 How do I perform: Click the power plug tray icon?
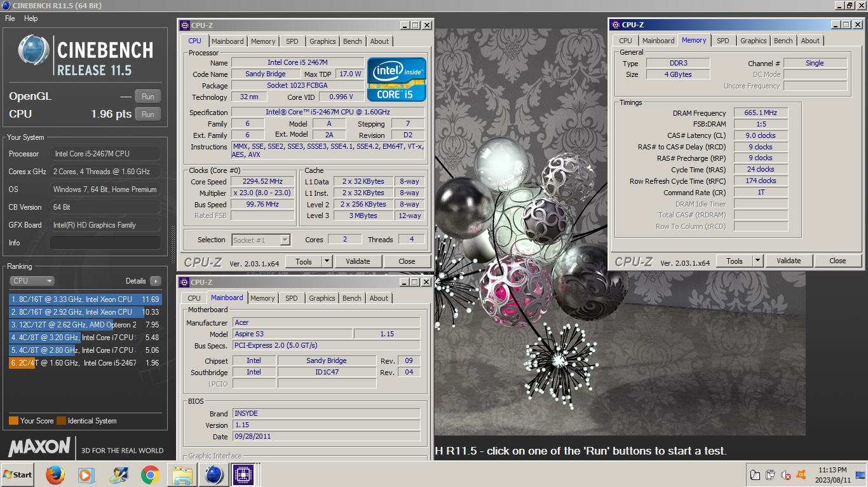click(770, 475)
